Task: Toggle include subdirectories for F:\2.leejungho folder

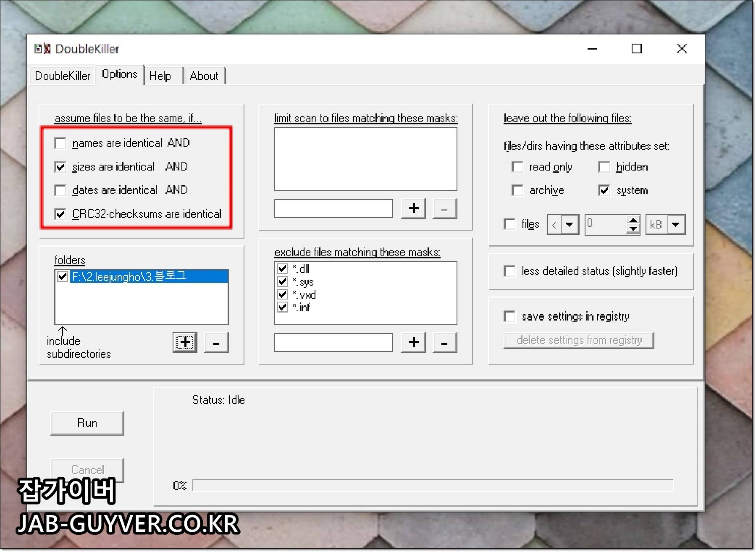Action: [x=63, y=276]
